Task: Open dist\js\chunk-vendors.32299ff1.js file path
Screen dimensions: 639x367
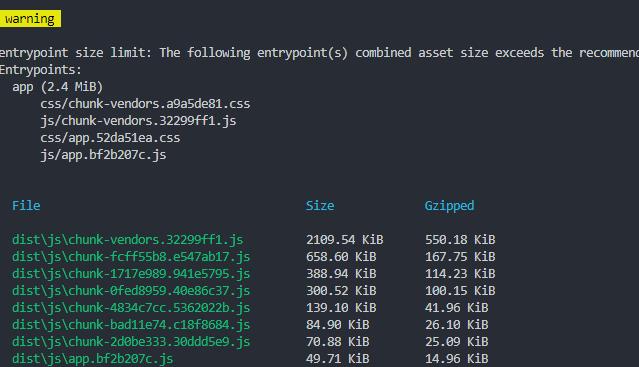Action: 128,240
